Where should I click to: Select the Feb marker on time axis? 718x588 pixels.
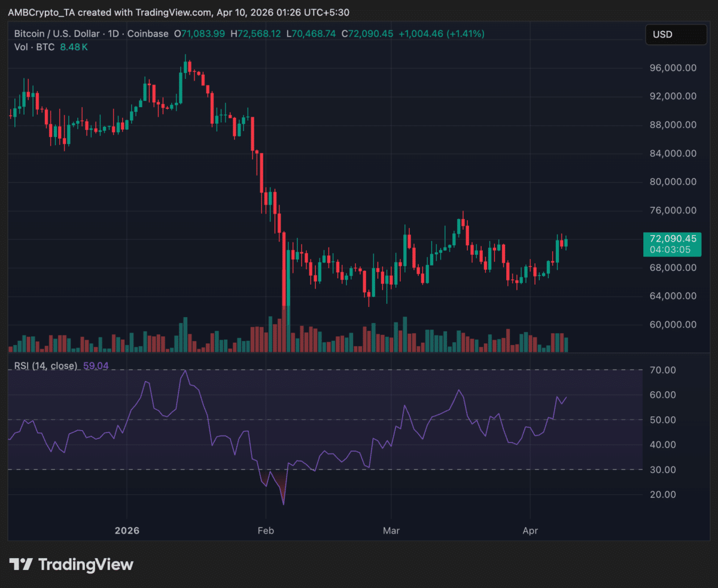(x=265, y=531)
